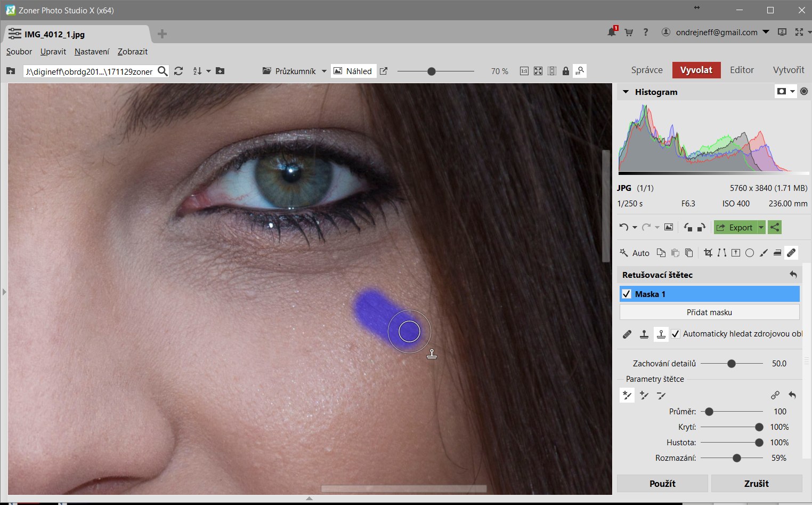Click the stacked copies icon
This screenshot has height=505, width=812.
[x=689, y=253]
